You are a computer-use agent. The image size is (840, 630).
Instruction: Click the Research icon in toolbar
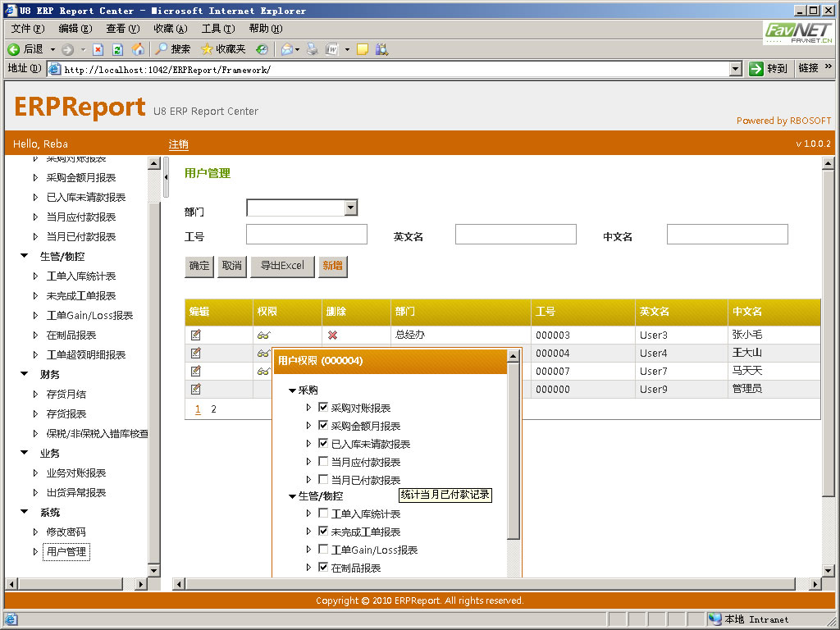(x=381, y=49)
